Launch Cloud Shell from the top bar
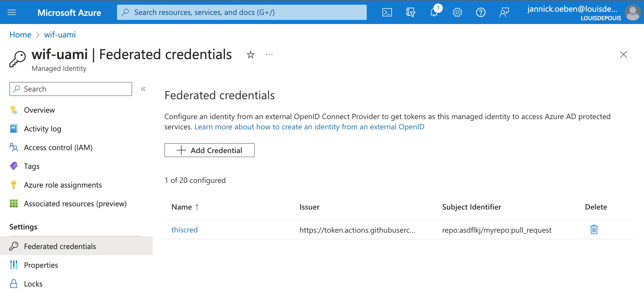This screenshot has width=644, height=295. (387, 12)
